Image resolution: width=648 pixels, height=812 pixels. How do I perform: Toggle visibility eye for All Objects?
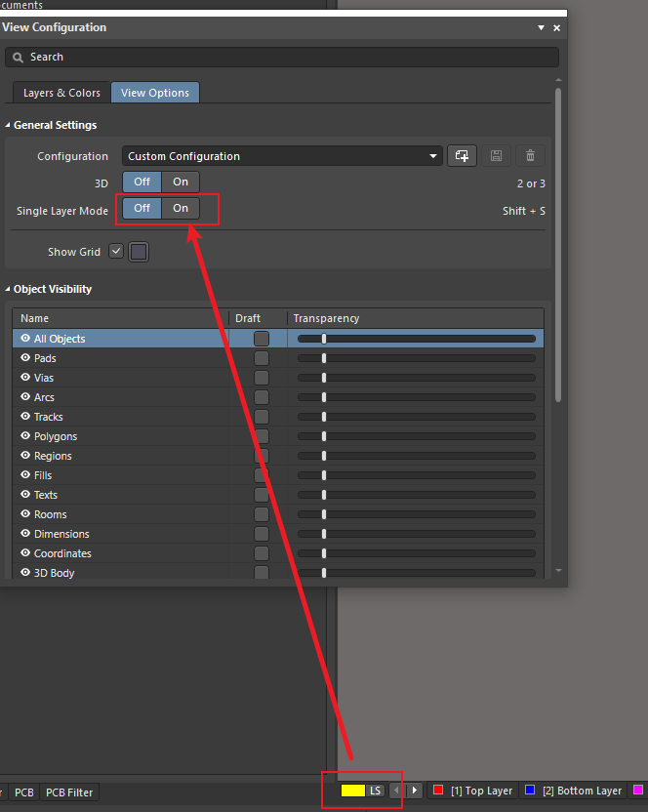point(25,338)
